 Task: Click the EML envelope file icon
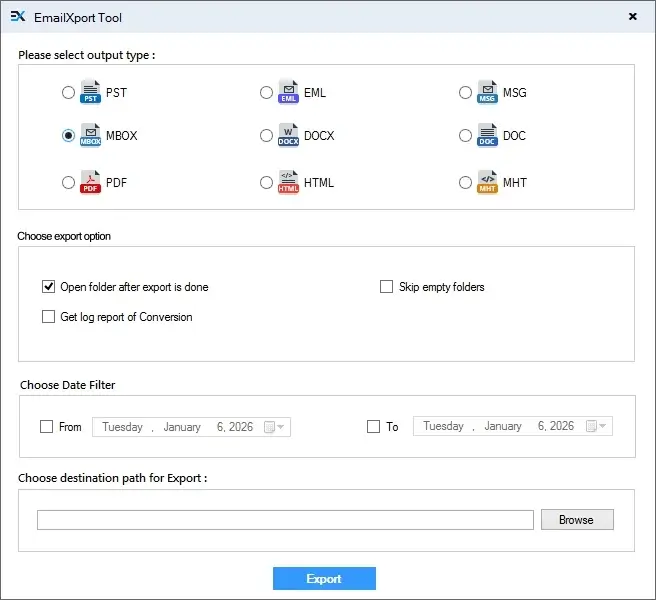pyautogui.click(x=288, y=92)
